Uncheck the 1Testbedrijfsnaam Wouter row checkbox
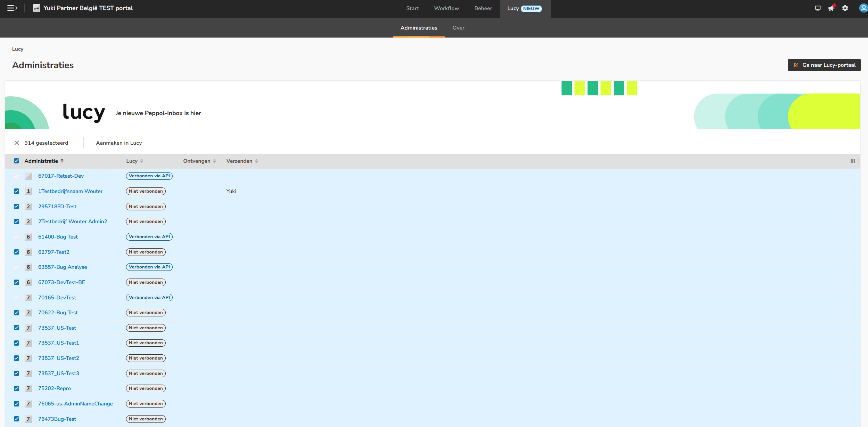Viewport: 868px width, 427px height. coord(17,191)
